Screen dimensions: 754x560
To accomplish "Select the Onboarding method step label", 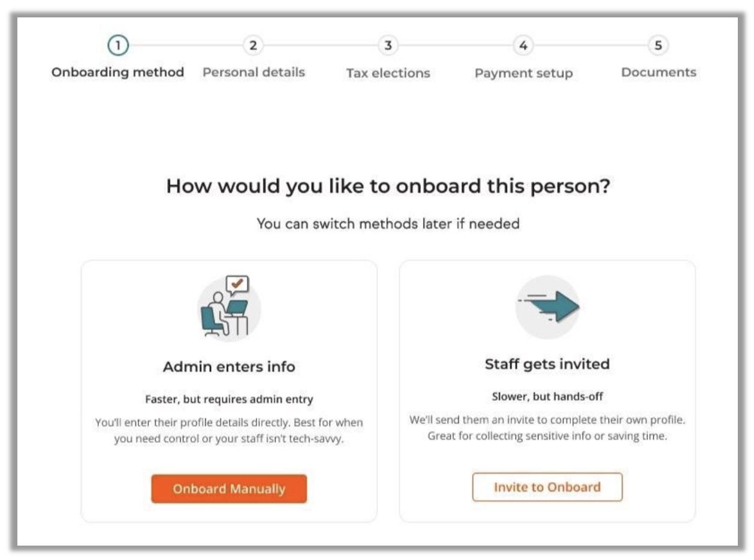I will click(118, 73).
